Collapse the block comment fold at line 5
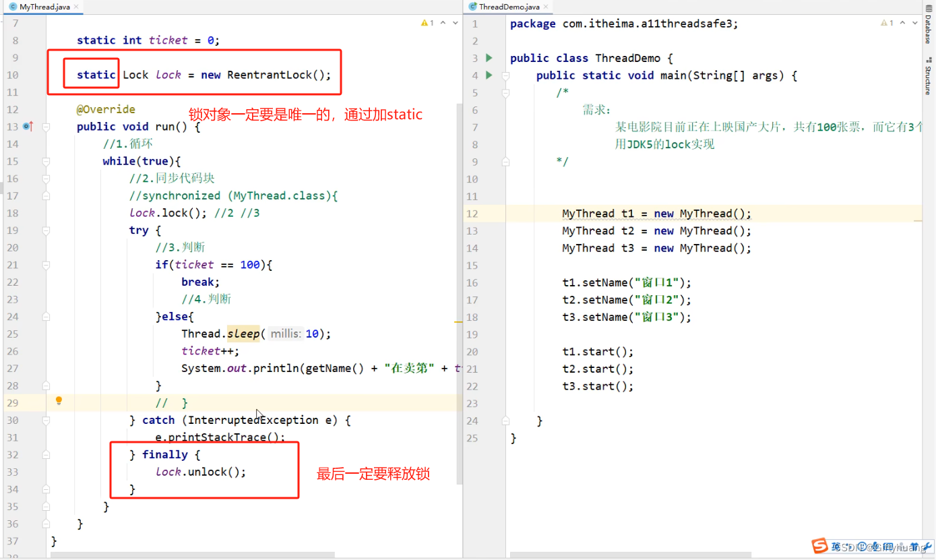Viewport: 936px width, 560px height. coord(505,92)
